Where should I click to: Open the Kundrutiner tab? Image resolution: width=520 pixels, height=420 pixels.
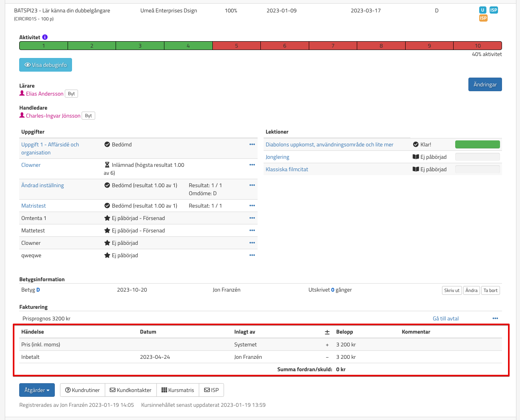[82, 390]
